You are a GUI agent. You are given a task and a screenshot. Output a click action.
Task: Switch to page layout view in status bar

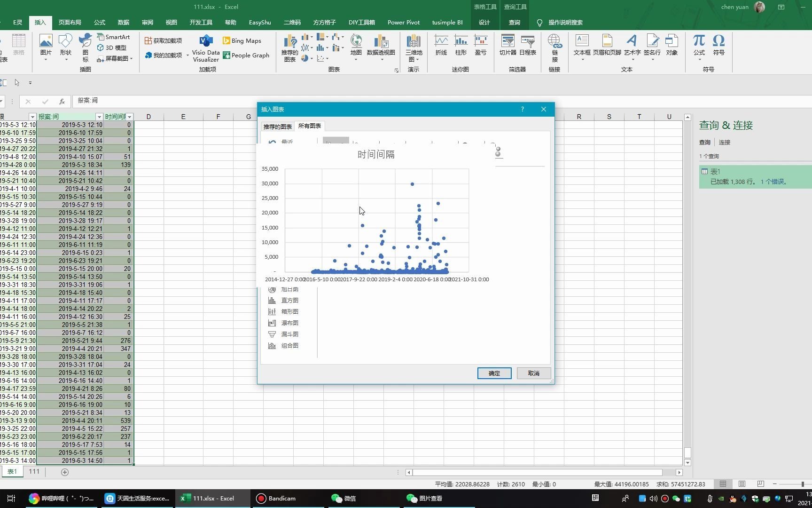click(742, 484)
